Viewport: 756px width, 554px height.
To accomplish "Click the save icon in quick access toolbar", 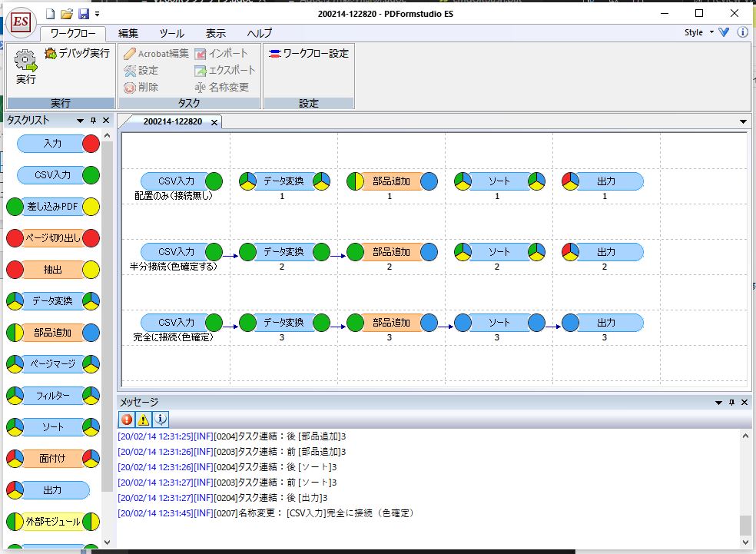I will 84,14.
